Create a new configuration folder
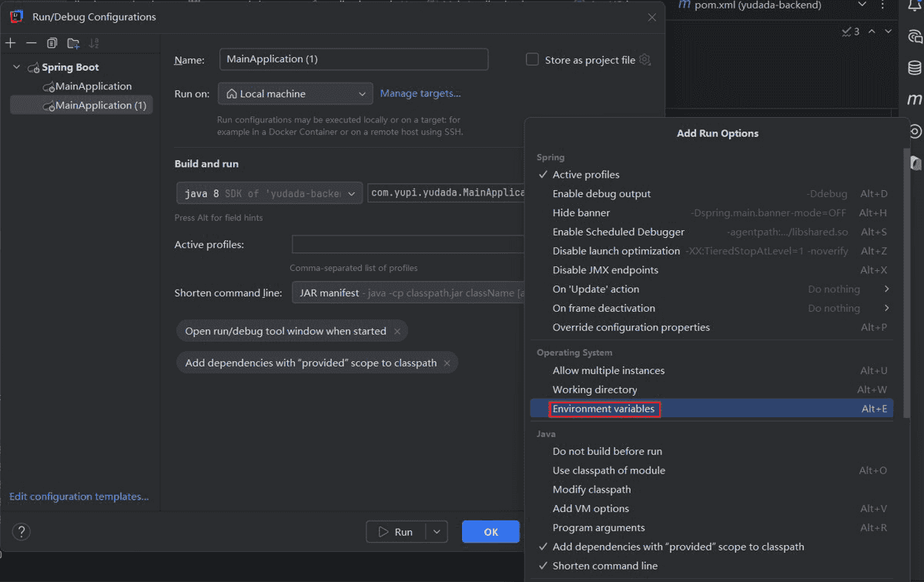924x582 pixels. [x=73, y=43]
